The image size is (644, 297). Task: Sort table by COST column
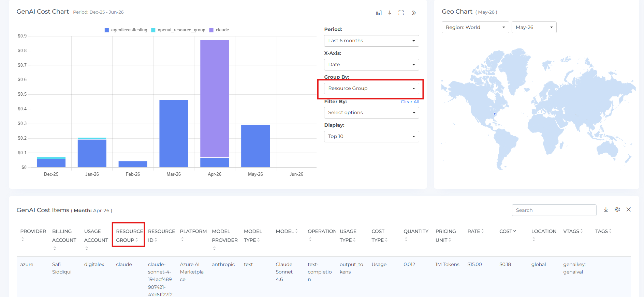[508, 231]
